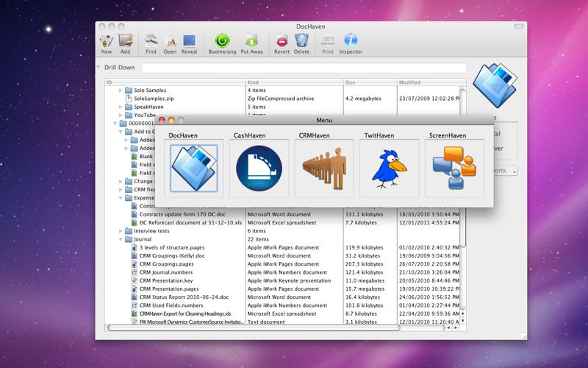This screenshot has width=588, height=368.
Task: Click the Put Away toolbar icon
Action: coord(251,40)
